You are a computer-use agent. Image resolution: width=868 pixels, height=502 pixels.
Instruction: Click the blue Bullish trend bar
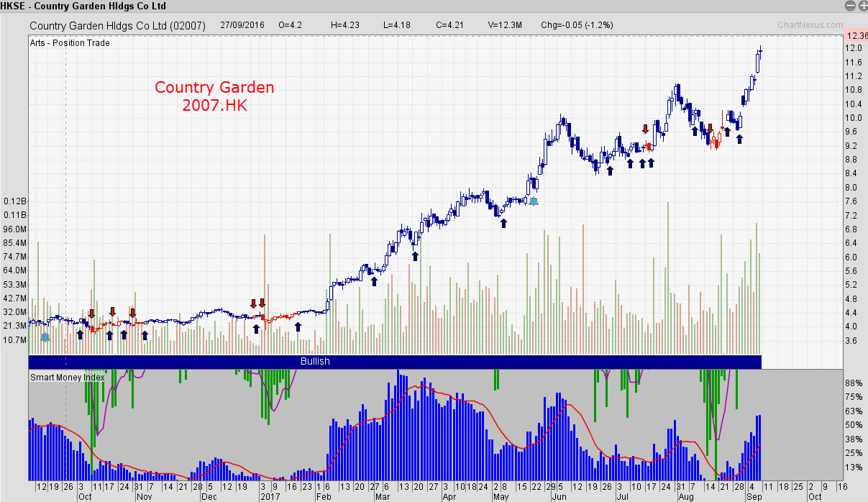[x=395, y=362]
